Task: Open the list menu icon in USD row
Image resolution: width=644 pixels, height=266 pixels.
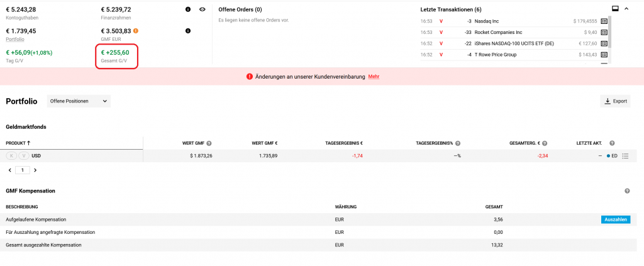Action: tap(625, 156)
